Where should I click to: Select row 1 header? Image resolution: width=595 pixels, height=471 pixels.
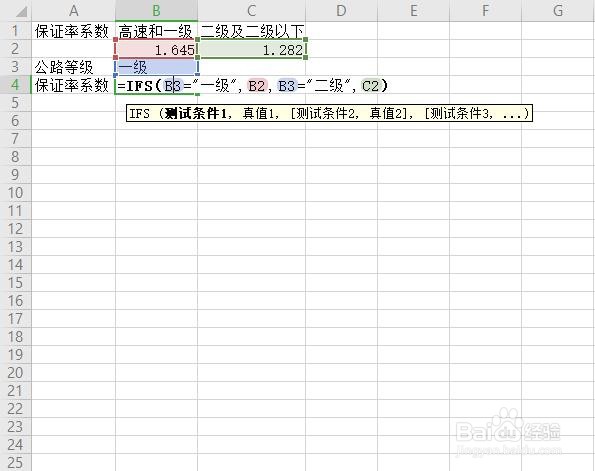click(x=16, y=31)
